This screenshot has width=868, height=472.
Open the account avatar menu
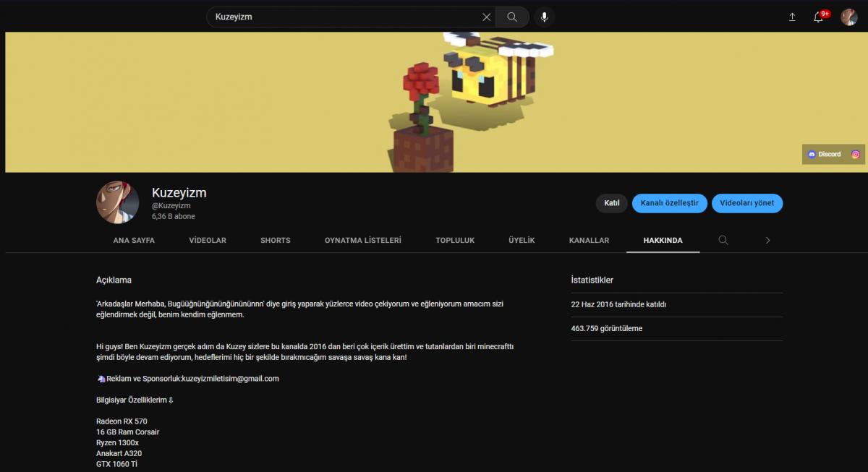click(x=848, y=17)
